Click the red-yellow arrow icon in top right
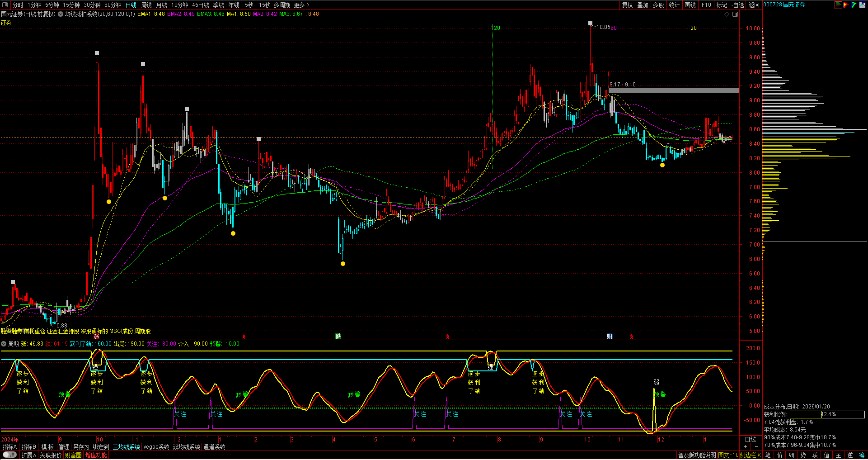Image resolution: width=868 pixels, height=460 pixels. [x=846, y=5]
